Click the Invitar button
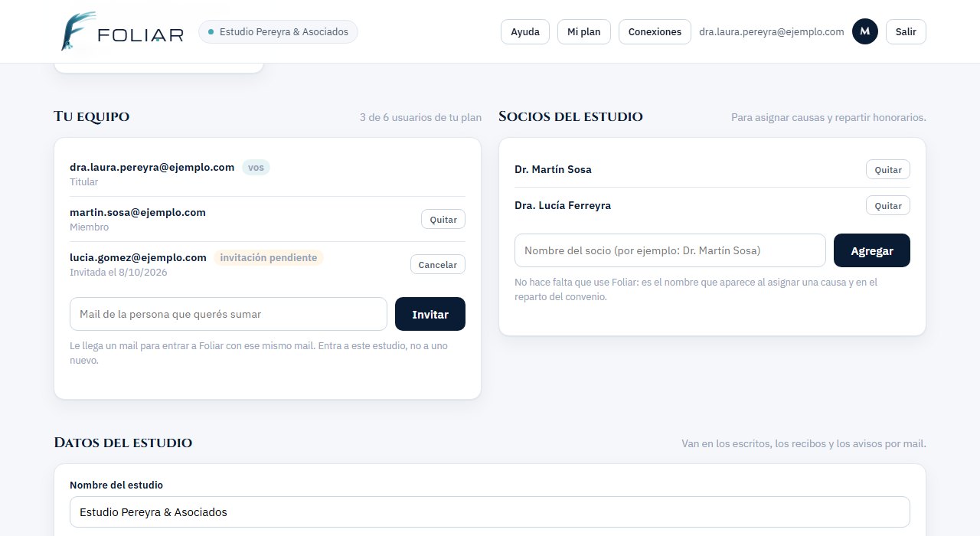This screenshot has height=536, width=980. [x=430, y=314]
